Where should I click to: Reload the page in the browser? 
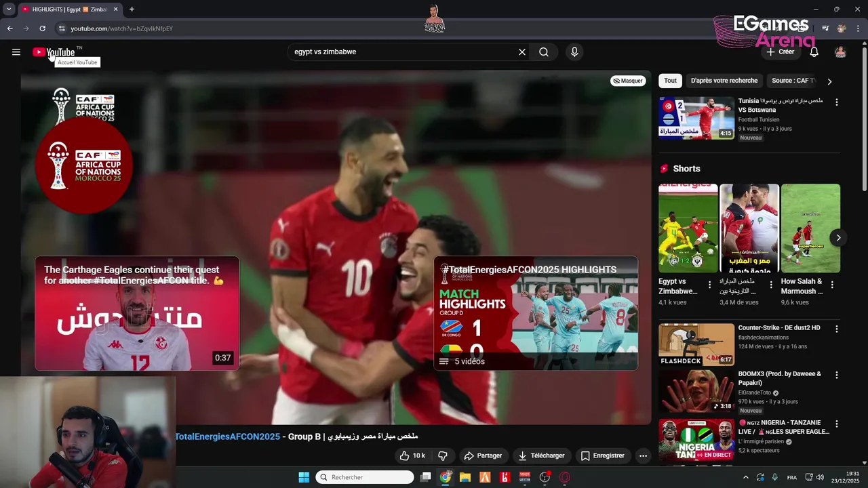point(42,28)
